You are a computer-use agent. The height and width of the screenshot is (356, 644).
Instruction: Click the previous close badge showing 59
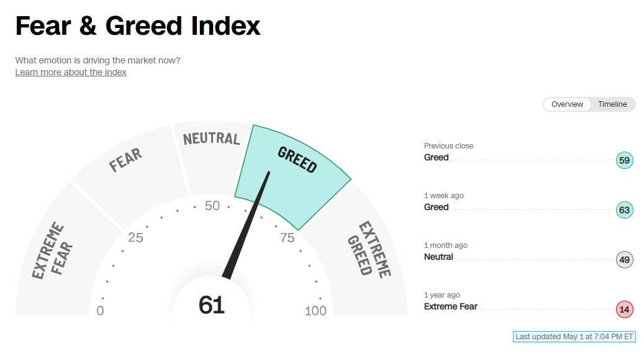624,160
